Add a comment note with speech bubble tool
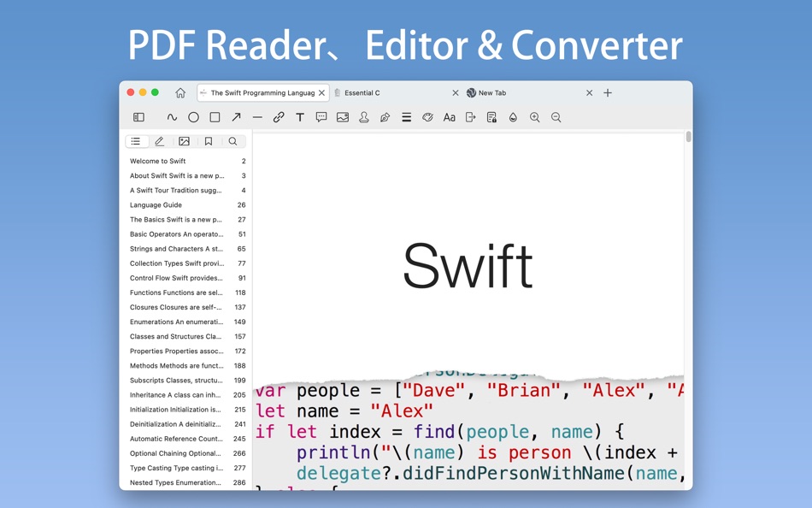Screen dimensions: 812x508 321,117
